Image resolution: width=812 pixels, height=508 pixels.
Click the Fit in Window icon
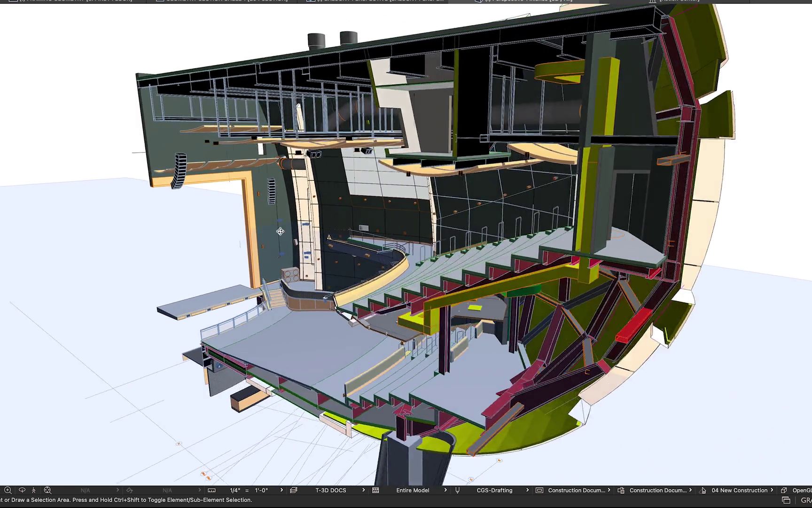click(x=47, y=490)
